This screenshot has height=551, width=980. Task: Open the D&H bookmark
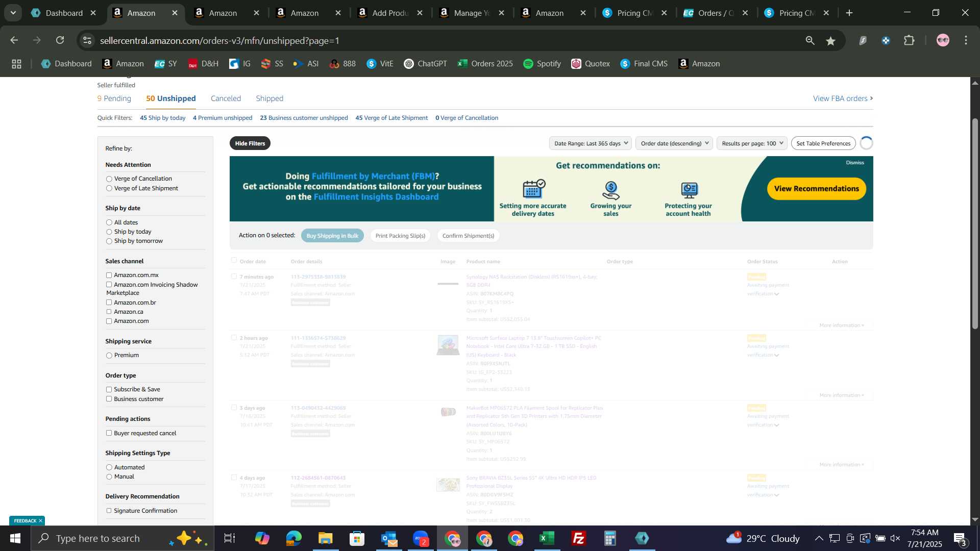pos(203,64)
